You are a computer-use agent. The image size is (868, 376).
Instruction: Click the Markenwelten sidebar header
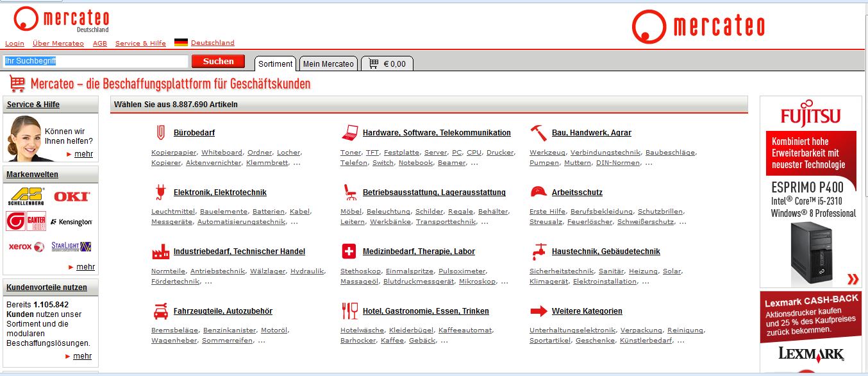(33, 175)
